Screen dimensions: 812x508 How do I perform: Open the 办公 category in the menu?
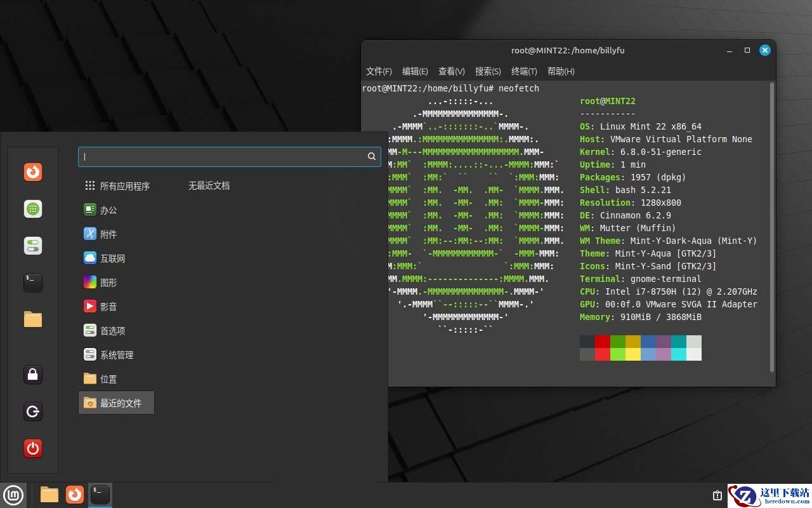tap(117, 210)
